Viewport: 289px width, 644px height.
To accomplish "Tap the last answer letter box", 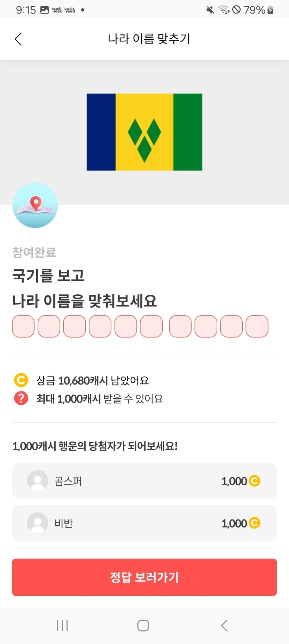I will (x=257, y=326).
